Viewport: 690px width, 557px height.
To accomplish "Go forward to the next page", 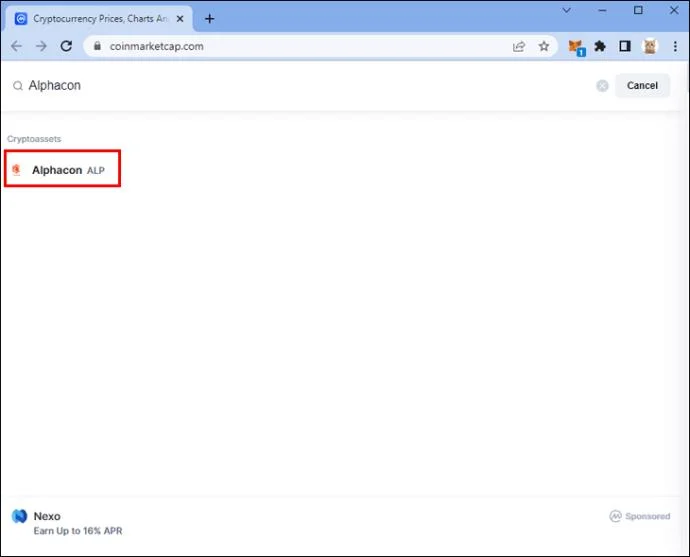I will pyautogui.click(x=41, y=46).
